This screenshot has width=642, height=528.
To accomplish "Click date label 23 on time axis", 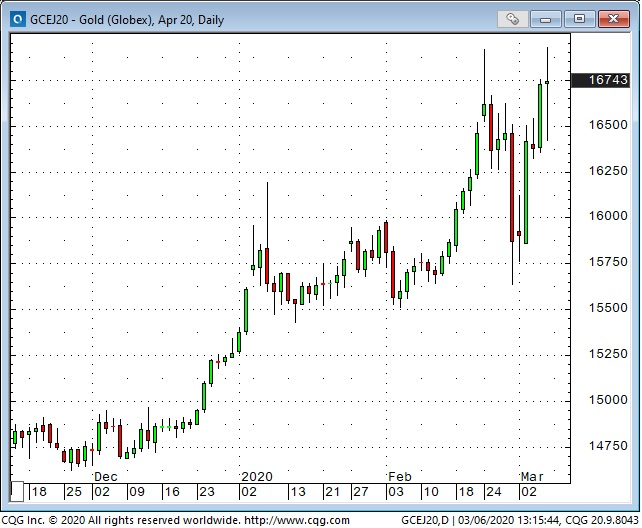I will click(x=206, y=492).
